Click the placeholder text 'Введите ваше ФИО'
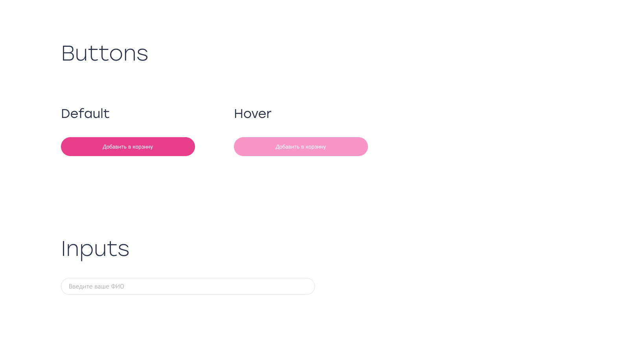Screen dimensions: 629x364 97,286
